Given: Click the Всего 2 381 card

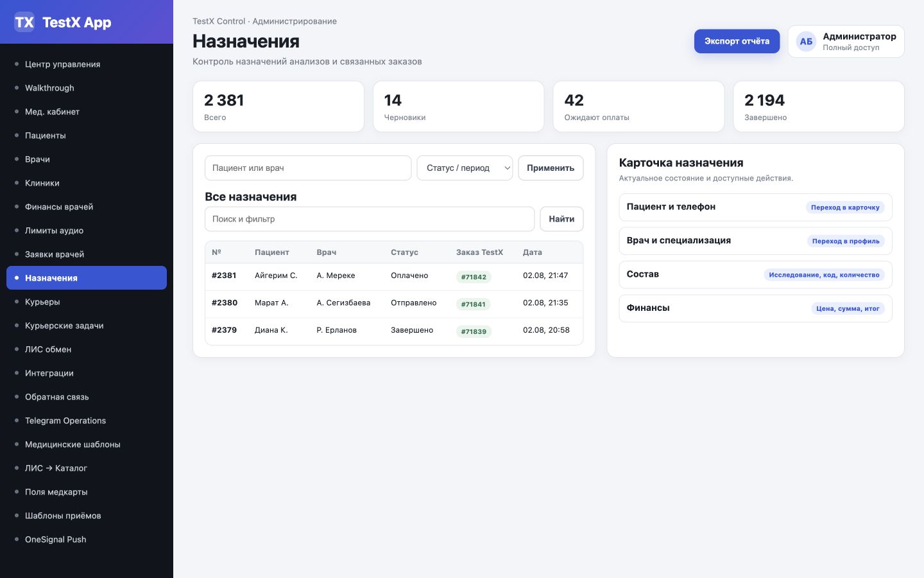Looking at the screenshot, I should [278, 107].
